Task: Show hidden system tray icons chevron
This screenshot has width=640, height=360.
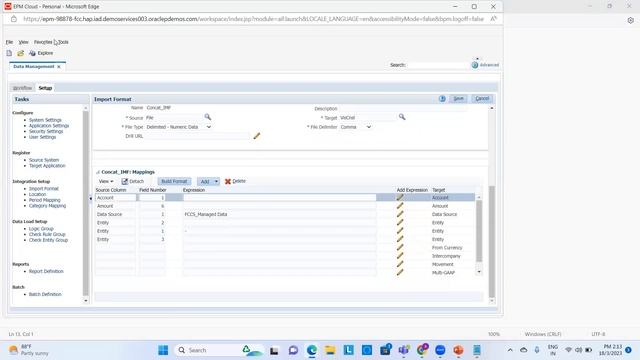Action: pyautogui.click(x=510, y=350)
